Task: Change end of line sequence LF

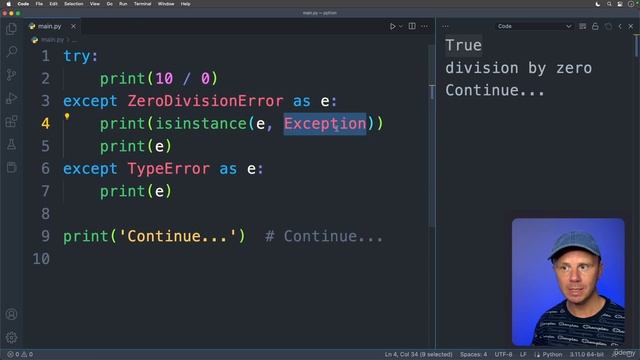Action: click(x=523, y=354)
